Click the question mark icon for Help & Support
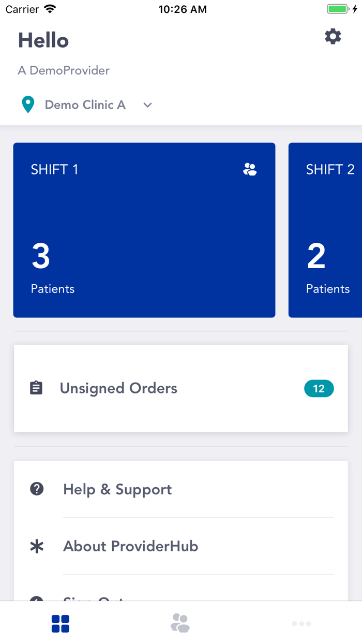 [37, 488]
